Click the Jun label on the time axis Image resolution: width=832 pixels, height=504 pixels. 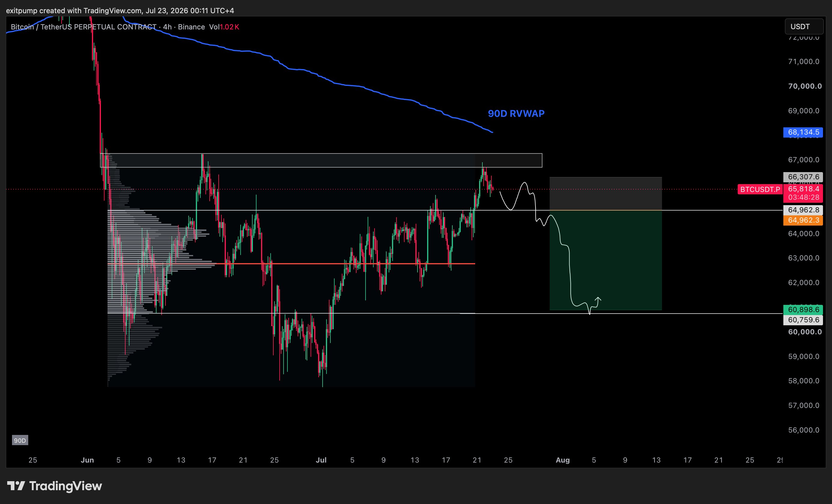(87, 460)
